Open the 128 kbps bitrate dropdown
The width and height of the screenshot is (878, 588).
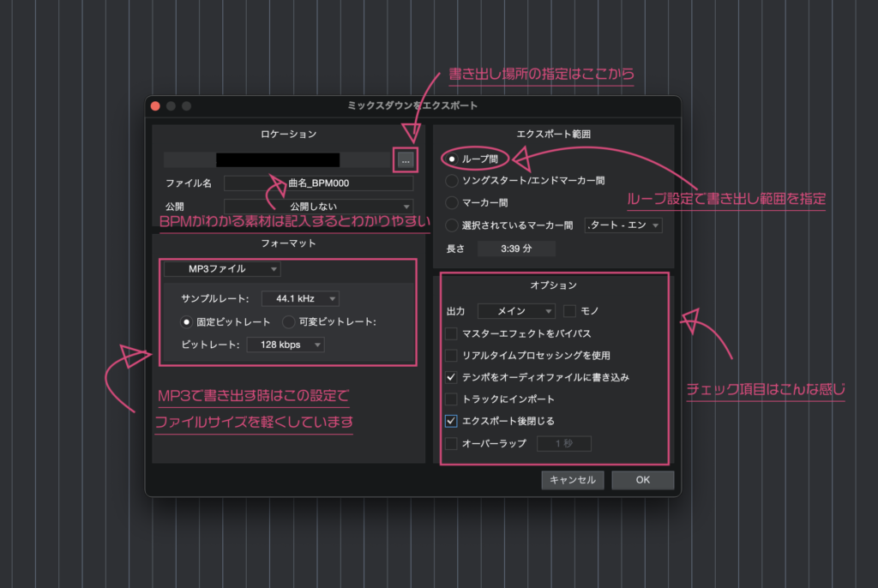tap(286, 345)
